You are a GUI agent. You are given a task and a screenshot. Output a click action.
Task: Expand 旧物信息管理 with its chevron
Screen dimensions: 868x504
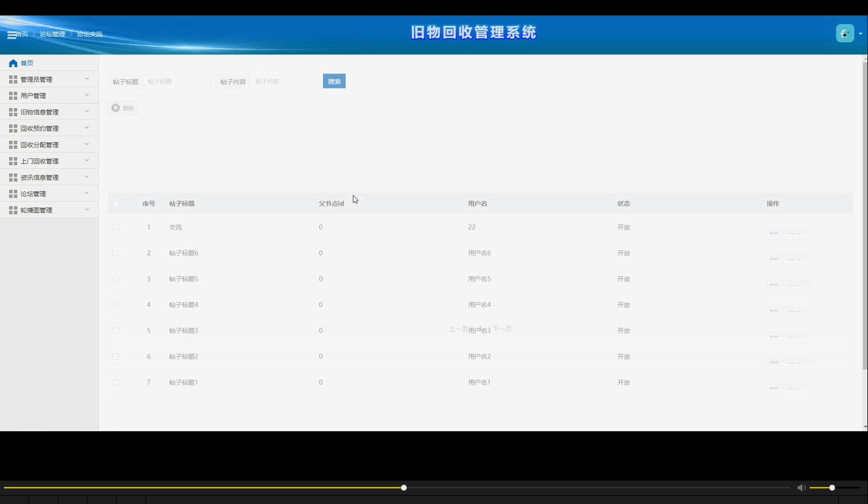coord(87,111)
